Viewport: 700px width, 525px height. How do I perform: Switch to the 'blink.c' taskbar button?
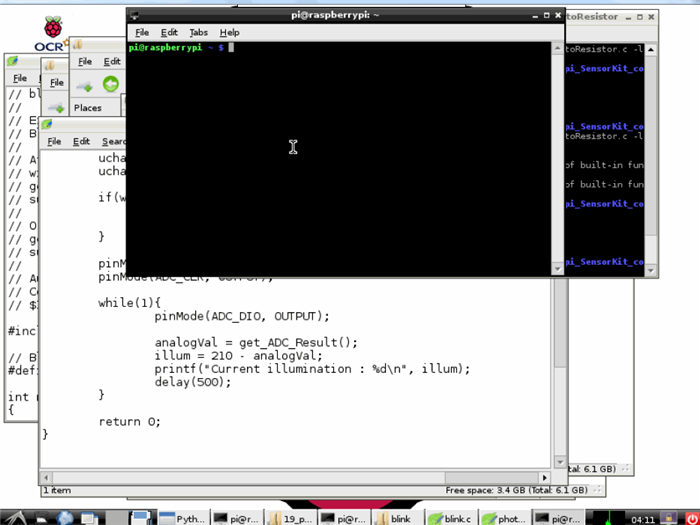451,518
